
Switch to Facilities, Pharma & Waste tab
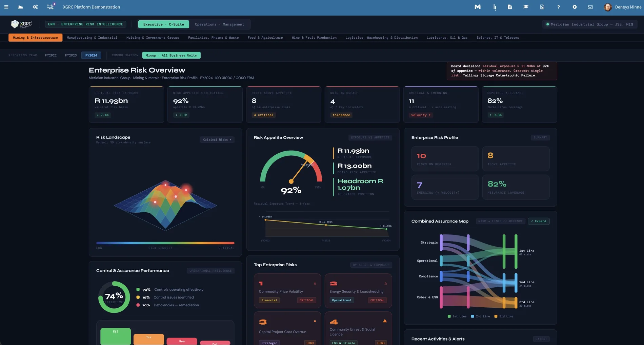[x=213, y=38]
